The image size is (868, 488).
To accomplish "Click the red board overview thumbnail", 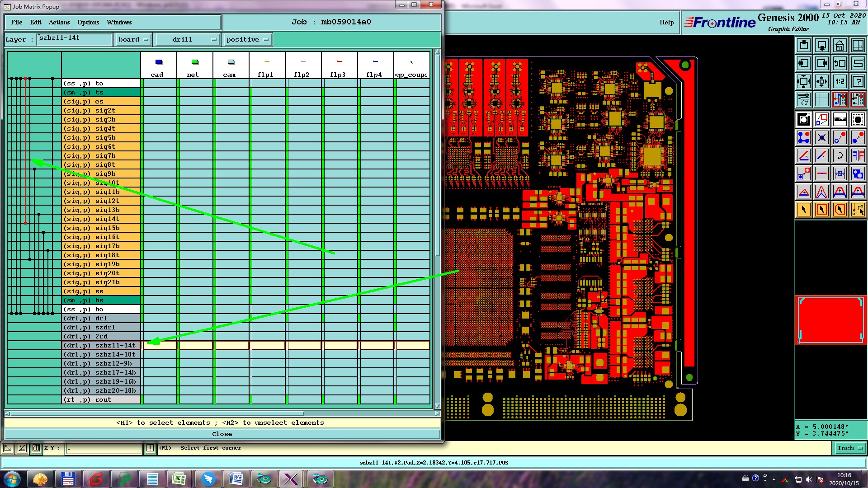I will coord(830,320).
